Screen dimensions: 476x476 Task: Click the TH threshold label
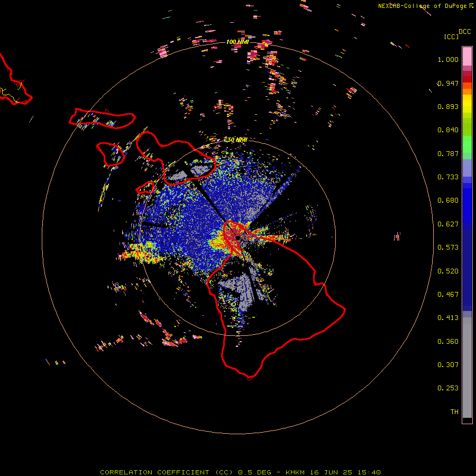(454, 412)
